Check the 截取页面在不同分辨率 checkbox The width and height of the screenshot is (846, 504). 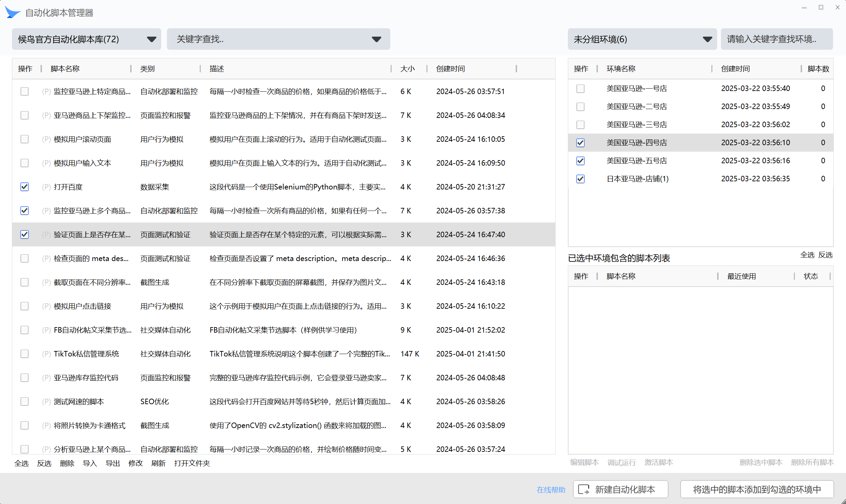25,282
